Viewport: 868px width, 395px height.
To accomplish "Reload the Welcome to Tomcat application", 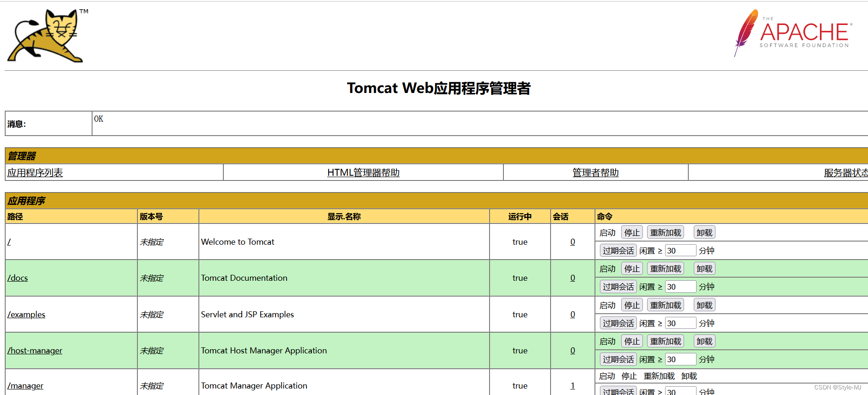I will coord(666,233).
